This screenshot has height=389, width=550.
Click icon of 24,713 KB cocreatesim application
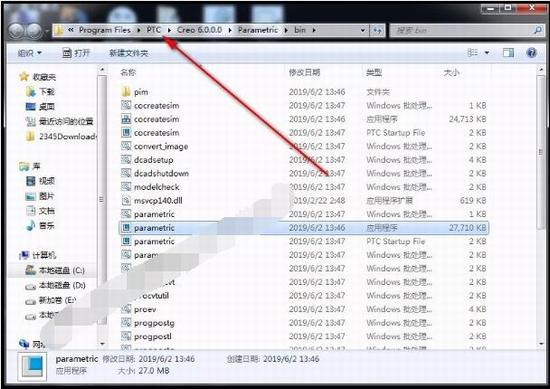(126, 119)
